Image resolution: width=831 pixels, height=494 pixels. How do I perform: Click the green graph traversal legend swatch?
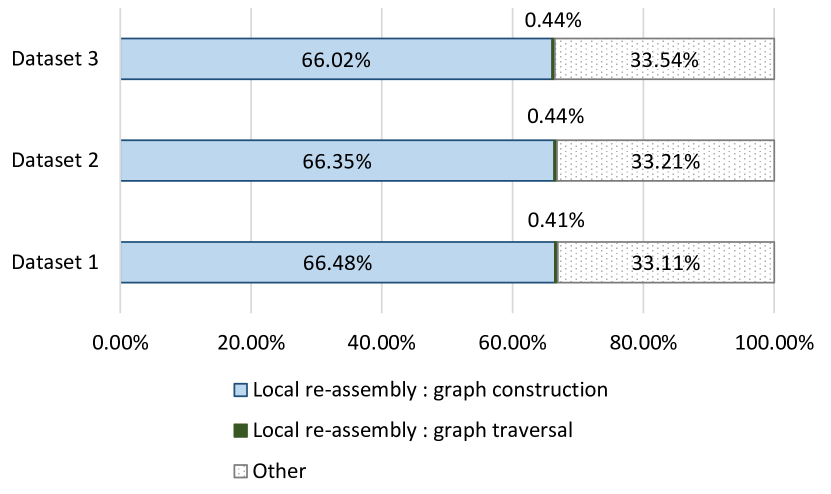[x=239, y=430]
